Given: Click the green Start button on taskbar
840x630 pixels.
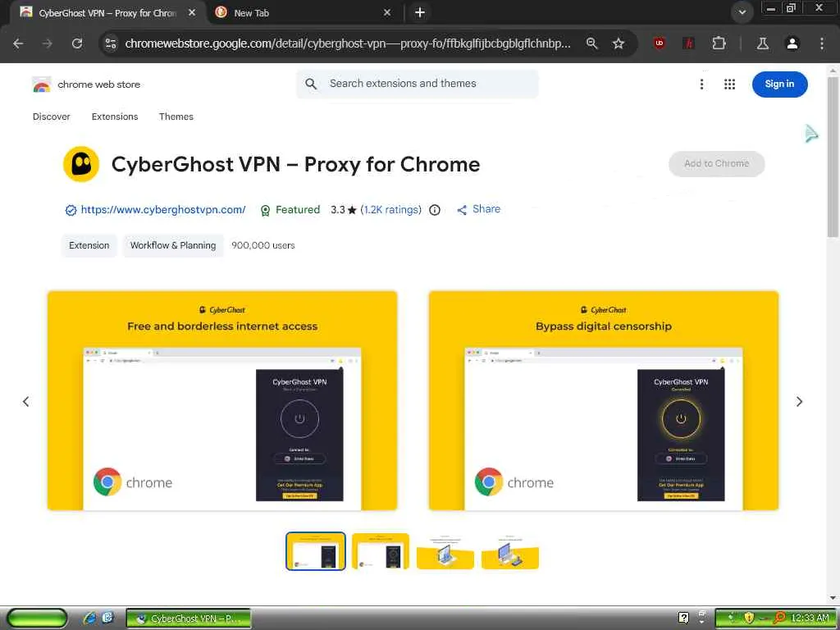Looking at the screenshot, I should 38,619.
